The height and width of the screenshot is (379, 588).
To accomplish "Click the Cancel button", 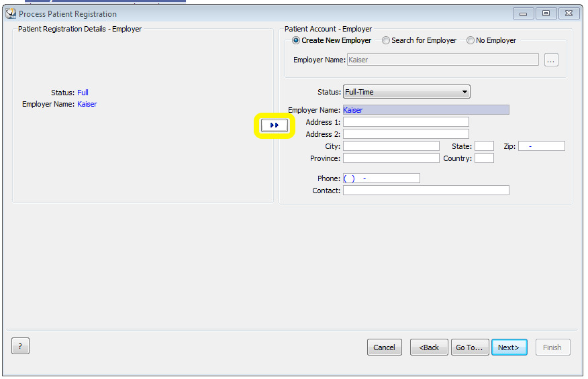I will coord(385,347).
